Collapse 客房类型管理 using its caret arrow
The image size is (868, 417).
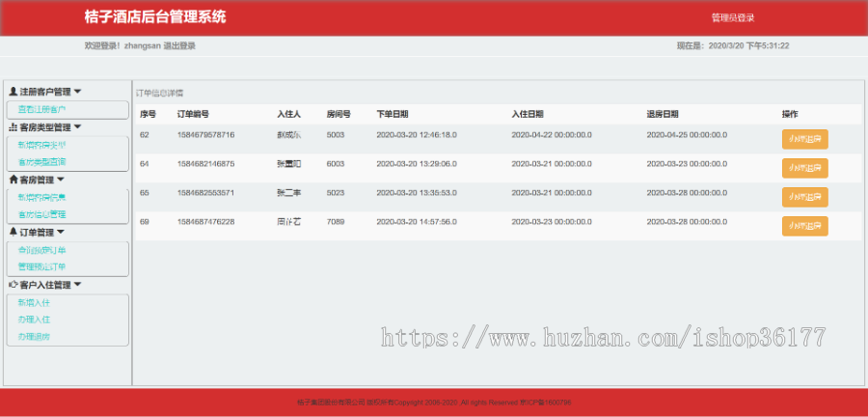pyautogui.click(x=77, y=127)
